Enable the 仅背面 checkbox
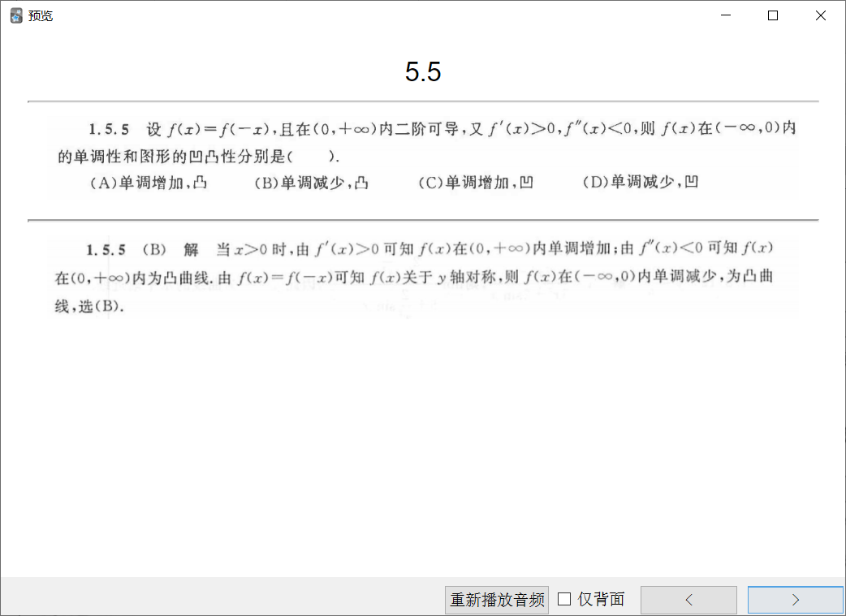Viewport: 846px width, 616px height. click(564, 599)
